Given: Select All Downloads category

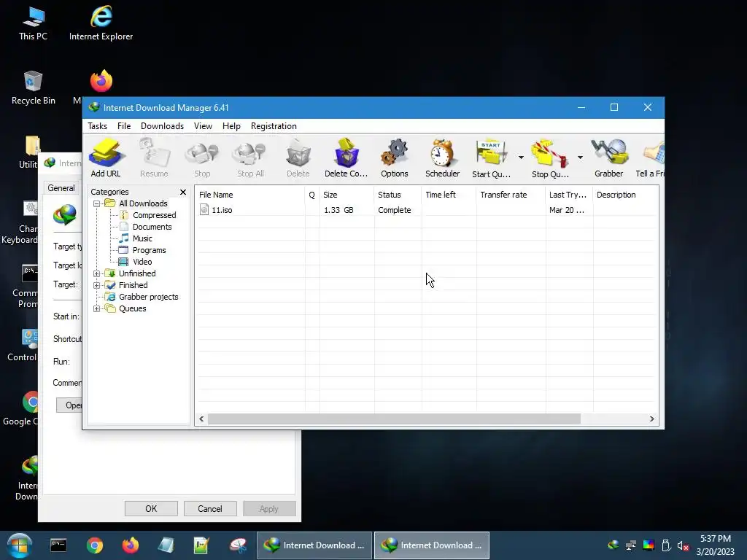Looking at the screenshot, I should (143, 203).
